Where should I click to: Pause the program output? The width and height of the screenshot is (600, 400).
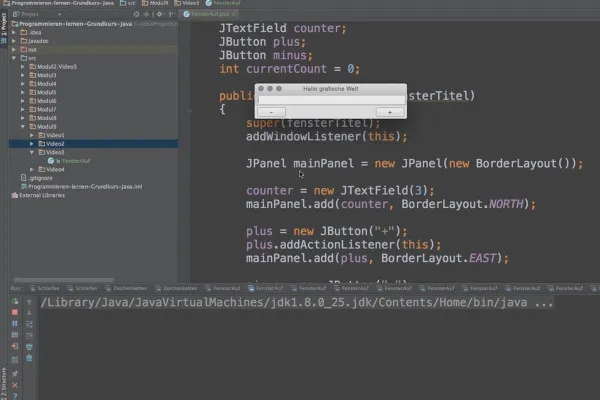[x=15, y=324]
